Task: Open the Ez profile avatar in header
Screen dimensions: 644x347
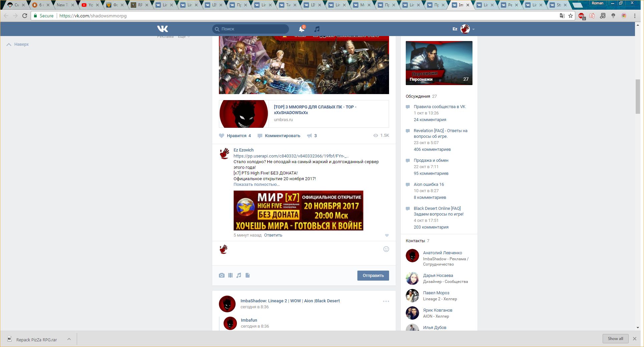Action: 465,29
